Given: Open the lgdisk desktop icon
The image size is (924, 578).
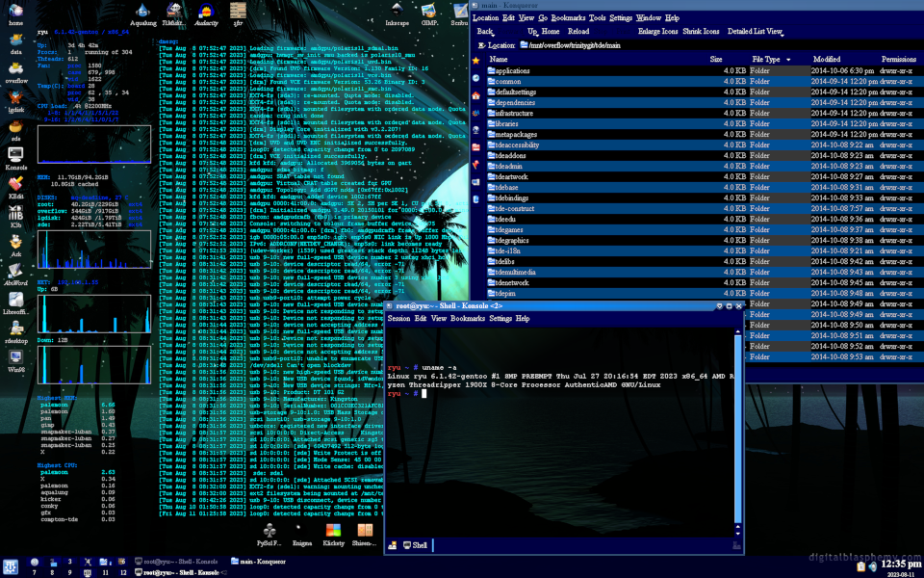Looking at the screenshot, I should [16, 100].
